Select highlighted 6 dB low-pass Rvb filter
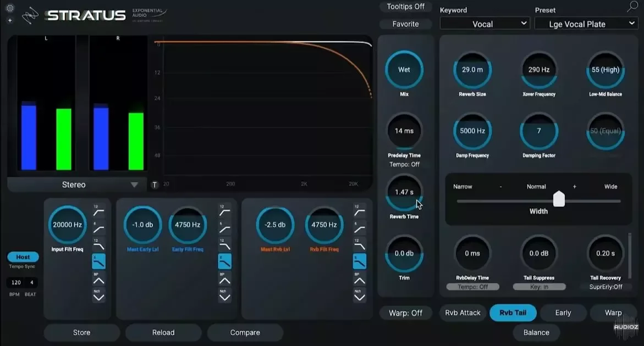 coord(359,261)
